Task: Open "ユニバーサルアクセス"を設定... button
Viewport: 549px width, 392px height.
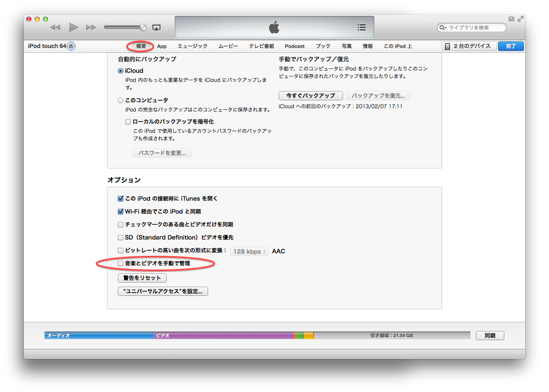Action: (163, 291)
